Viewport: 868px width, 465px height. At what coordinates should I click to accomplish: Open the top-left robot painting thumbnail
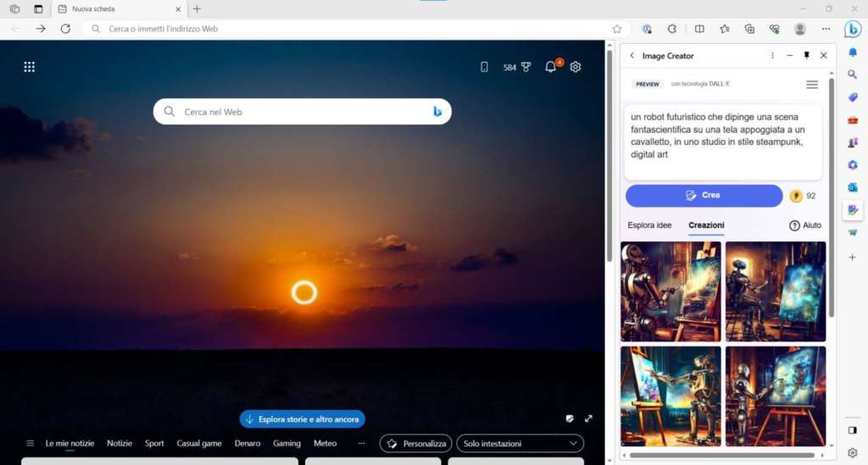click(670, 291)
